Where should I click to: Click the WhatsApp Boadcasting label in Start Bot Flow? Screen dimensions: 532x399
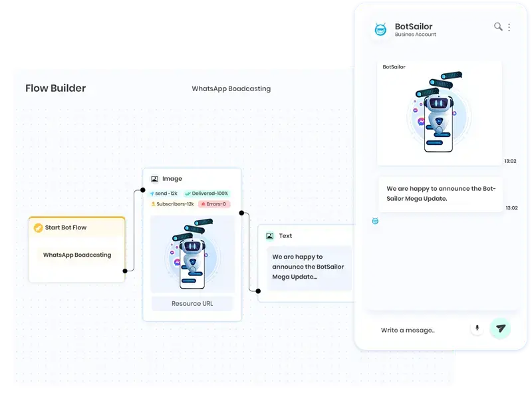[77, 255]
